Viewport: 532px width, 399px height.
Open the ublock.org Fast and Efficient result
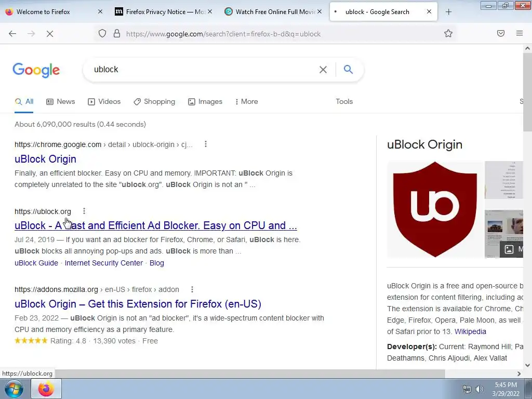156,225
